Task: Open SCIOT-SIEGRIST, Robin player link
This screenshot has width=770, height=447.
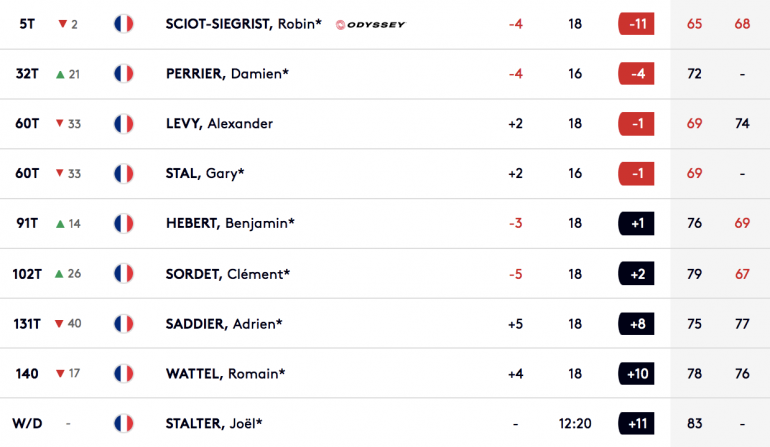Action: (x=244, y=24)
